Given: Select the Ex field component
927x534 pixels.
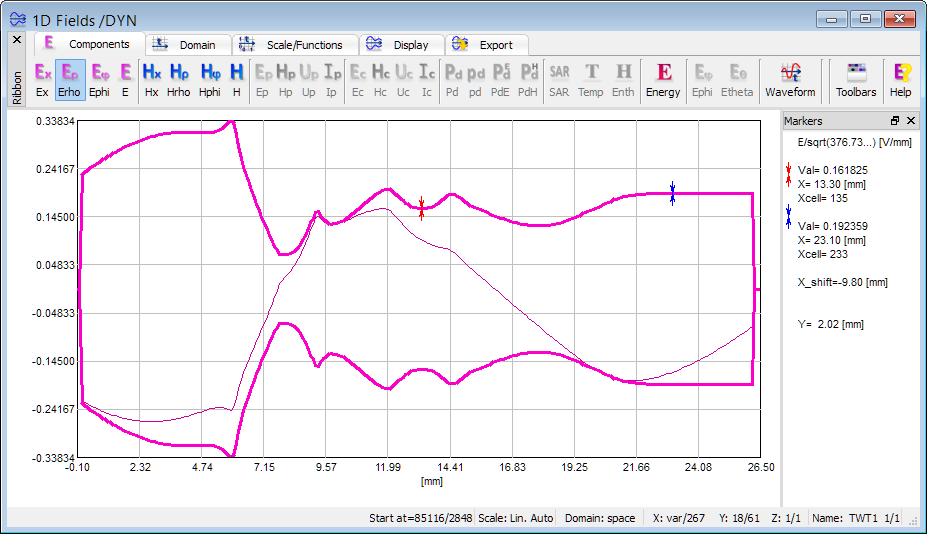Looking at the screenshot, I should tap(42, 80).
